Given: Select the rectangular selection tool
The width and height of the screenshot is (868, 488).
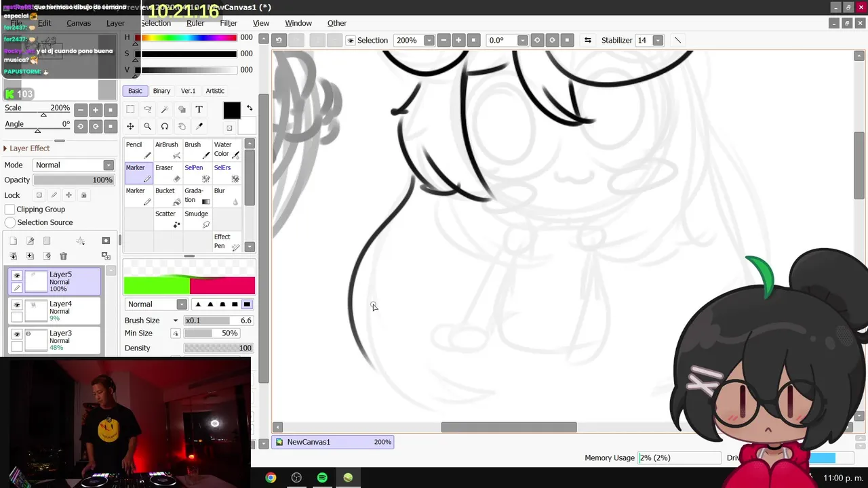Looking at the screenshot, I should point(130,109).
